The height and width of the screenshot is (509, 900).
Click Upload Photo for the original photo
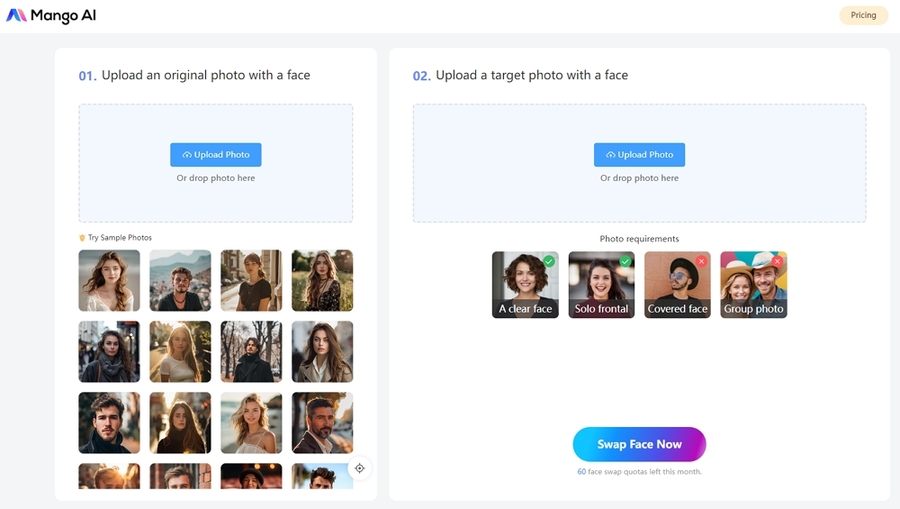coord(215,154)
